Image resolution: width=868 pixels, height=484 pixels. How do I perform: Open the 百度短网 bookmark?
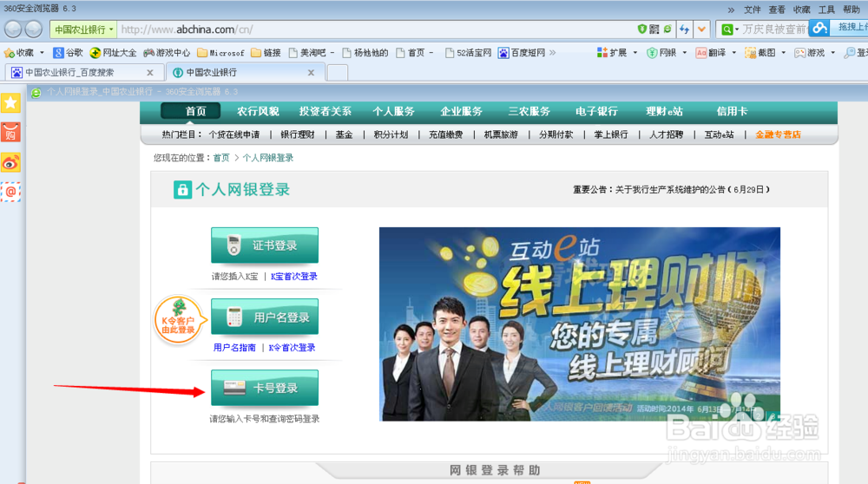coord(522,53)
